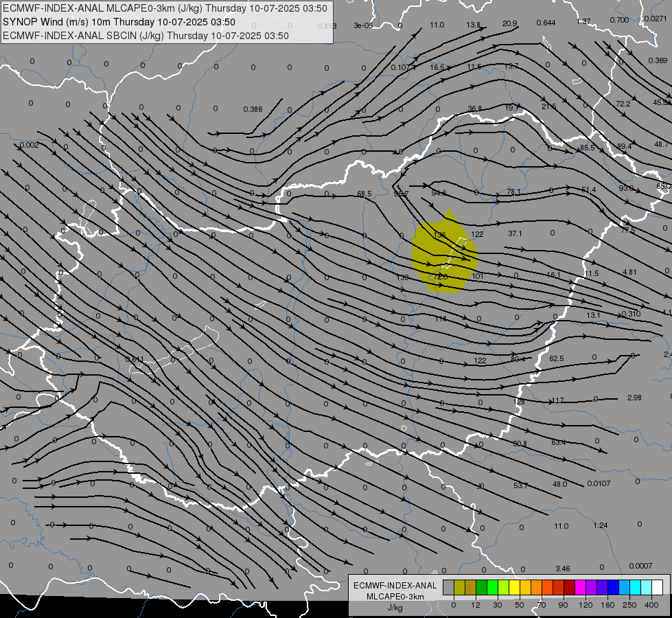672x618 pixels.
Task: Click the map value 77.5
Action: (x=627, y=230)
